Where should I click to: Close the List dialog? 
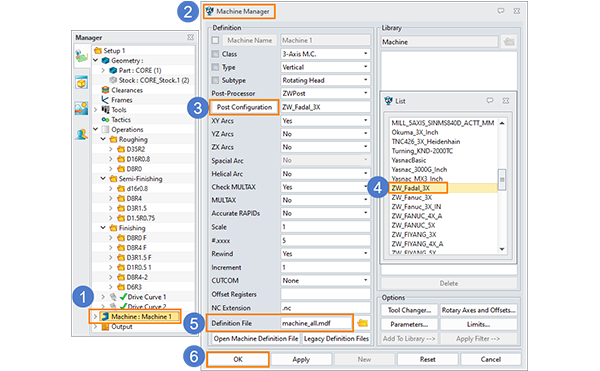(506, 101)
